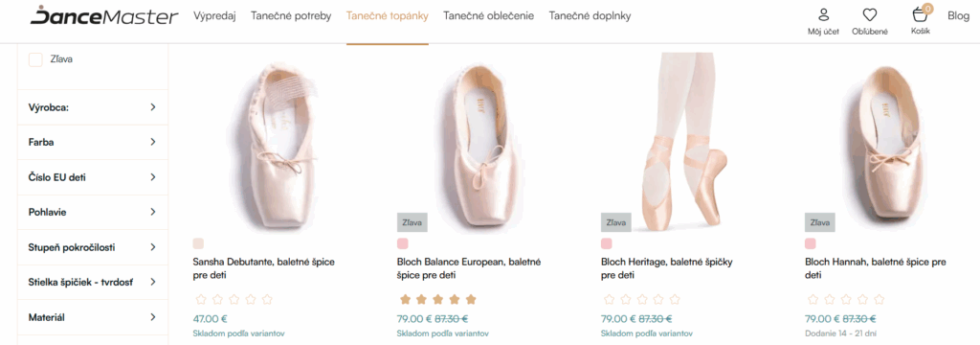Image resolution: width=980 pixels, height=345 pixels.
Task: Expand the Číslo EU deti filter
Action: point(93,177)
